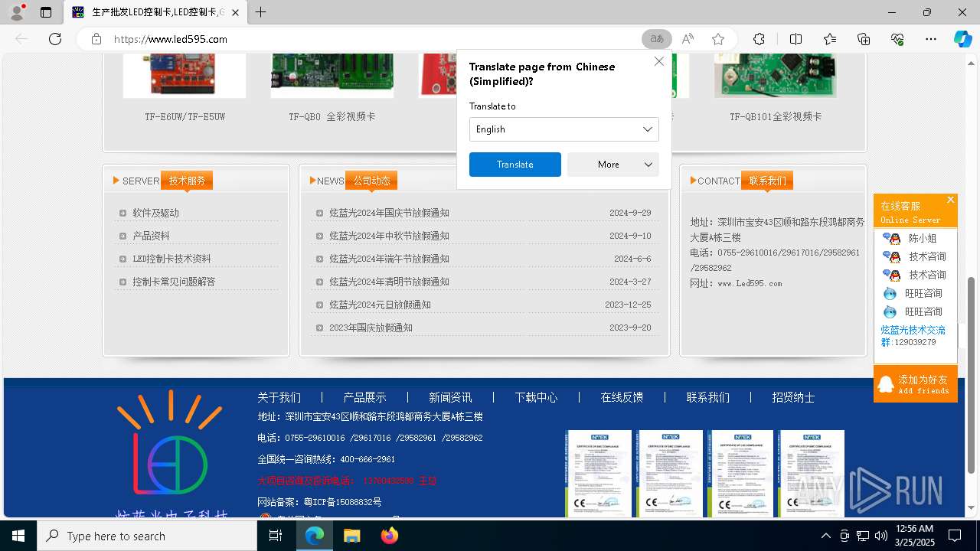Open Read aloud icon
The image size is (980, 551).
[688, 39]
